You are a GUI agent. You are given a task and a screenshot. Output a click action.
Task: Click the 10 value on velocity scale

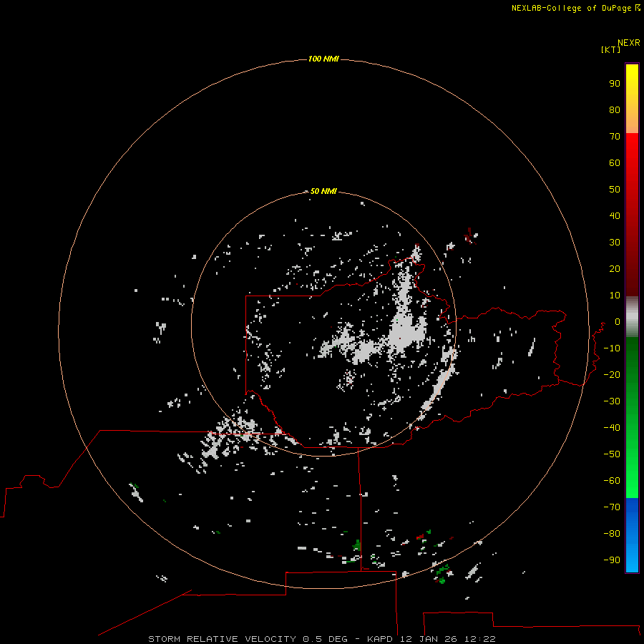(615, 296)
